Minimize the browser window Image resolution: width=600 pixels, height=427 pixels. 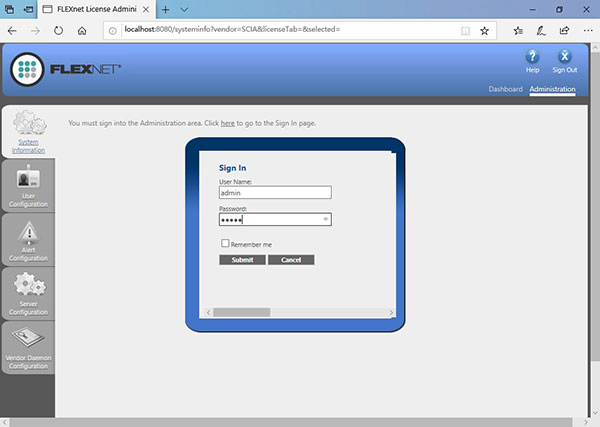pyautogui.click(x=532, y=10)
